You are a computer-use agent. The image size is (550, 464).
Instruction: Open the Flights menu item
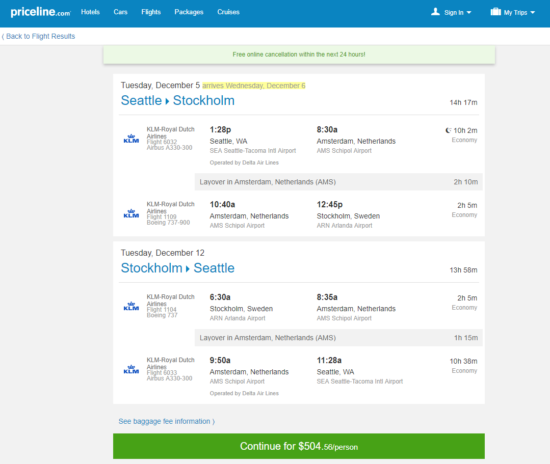(x=151, y=12)
